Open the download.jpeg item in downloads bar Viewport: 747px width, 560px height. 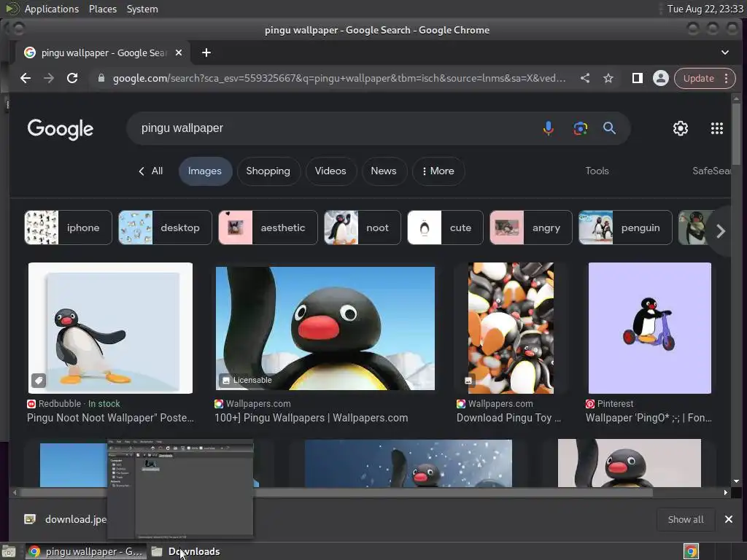(x=66, y=519)
